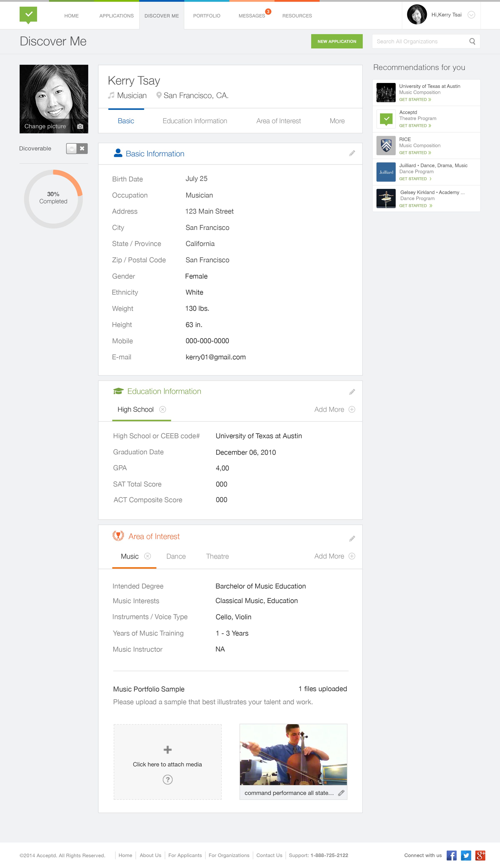Open Twitter link in footer

tap(466, 855)
